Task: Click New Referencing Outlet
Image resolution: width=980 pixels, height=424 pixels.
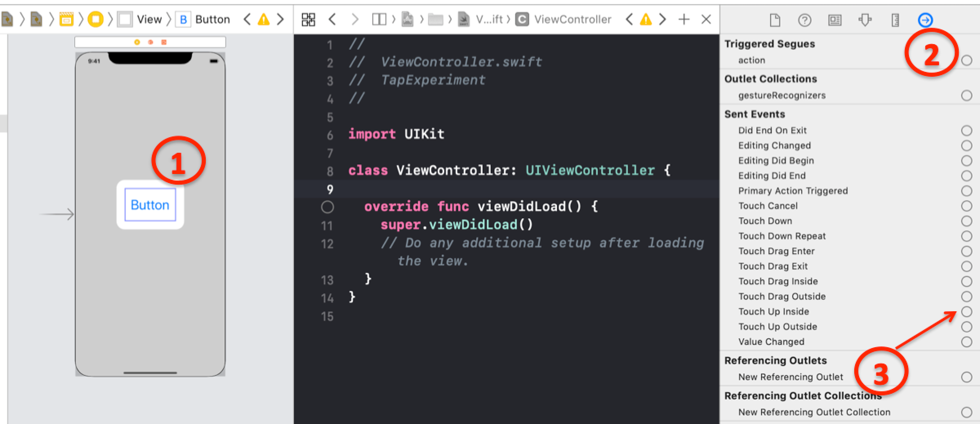Action: point(791,377)
